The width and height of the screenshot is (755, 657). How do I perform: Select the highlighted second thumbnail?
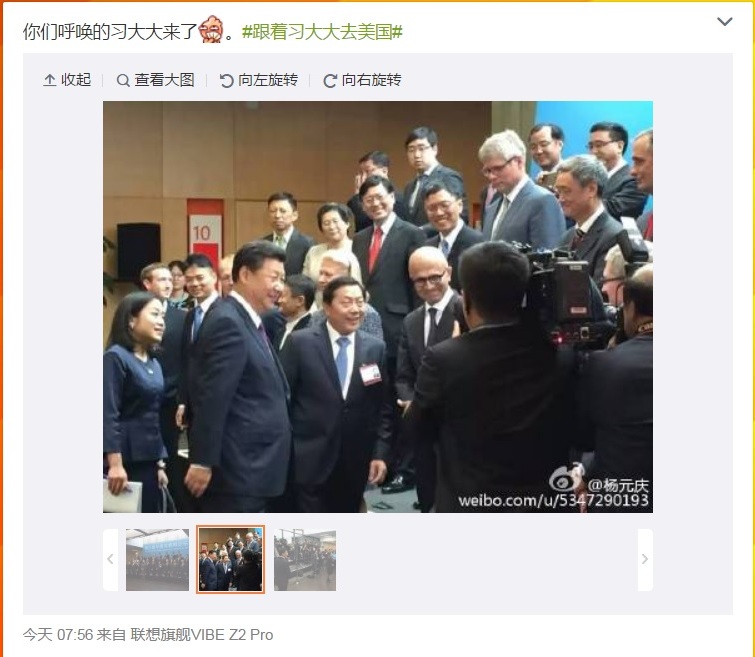[231, 559]
